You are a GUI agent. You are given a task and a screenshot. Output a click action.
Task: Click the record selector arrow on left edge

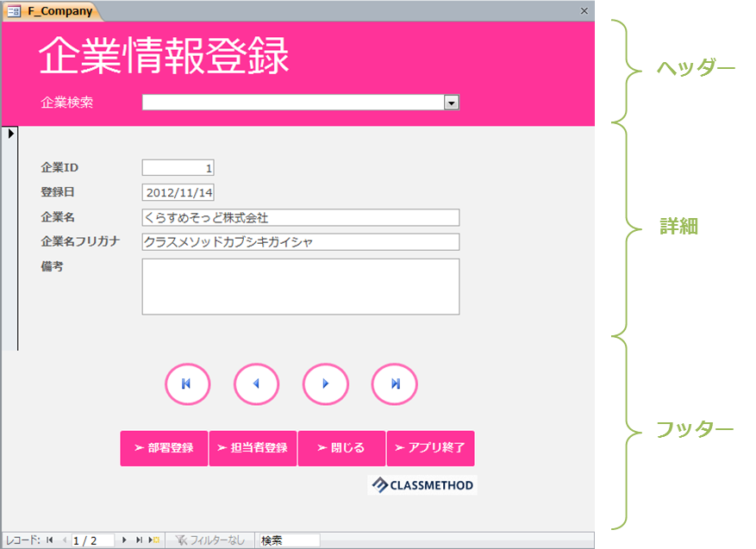tap(9, 133)
